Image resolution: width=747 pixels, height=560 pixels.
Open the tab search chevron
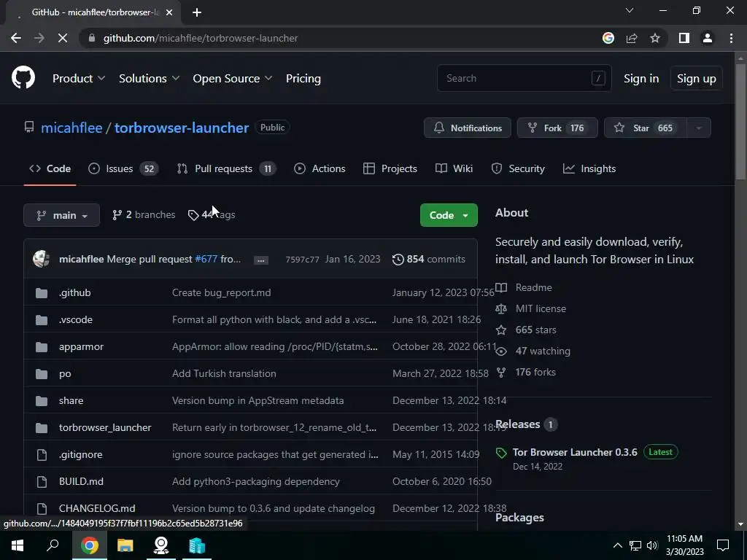630,10
